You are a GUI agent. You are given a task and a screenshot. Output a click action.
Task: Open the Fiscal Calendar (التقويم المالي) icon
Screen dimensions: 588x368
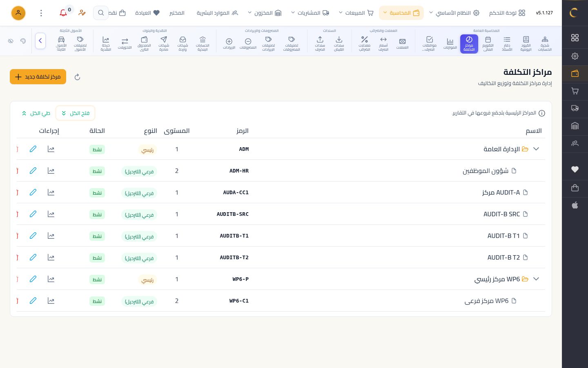(x=488, y=44)
